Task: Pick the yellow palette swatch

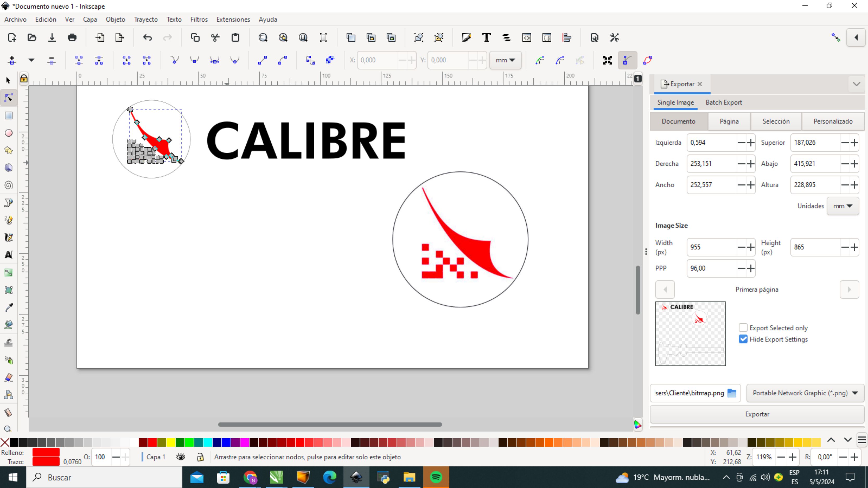Action: click(x=171, y=442)
